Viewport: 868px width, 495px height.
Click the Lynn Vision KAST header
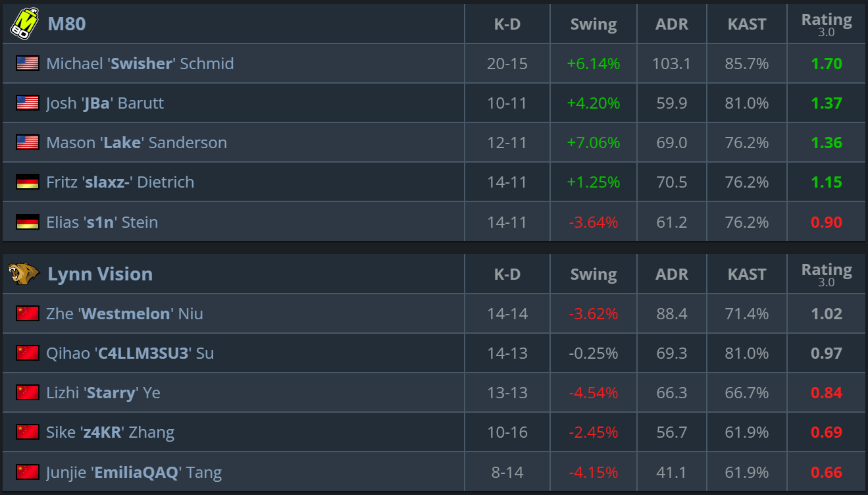click(x=747, y=274)
